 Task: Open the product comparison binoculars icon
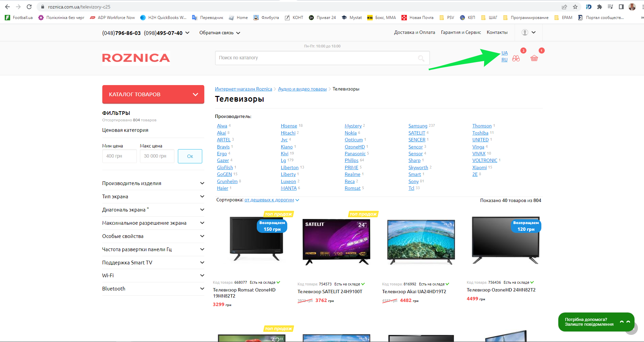click(x=516, y=58)
